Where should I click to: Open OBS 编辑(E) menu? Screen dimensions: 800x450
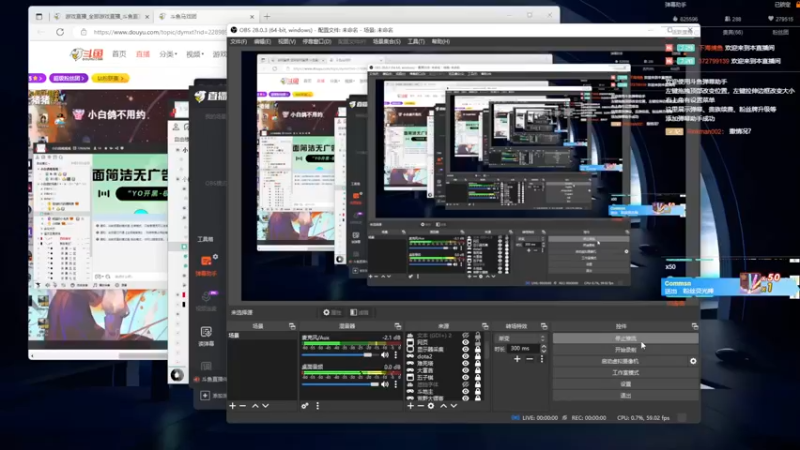pos(262,41)
